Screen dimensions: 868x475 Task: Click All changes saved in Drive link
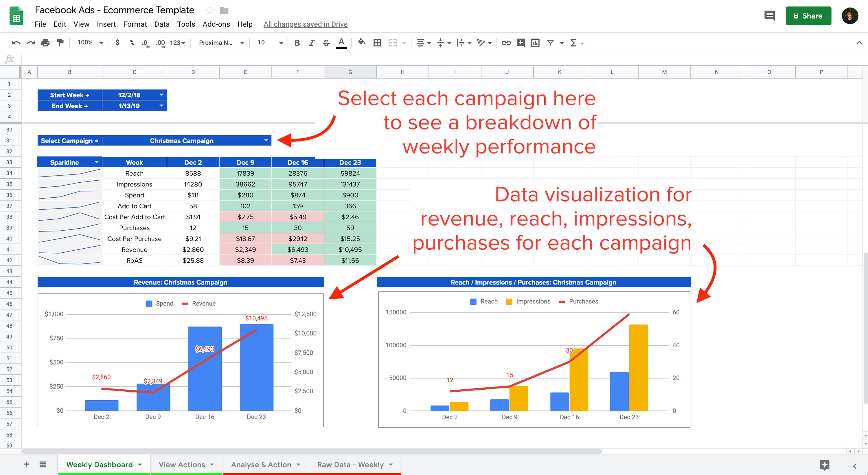[x=305, y=24]
